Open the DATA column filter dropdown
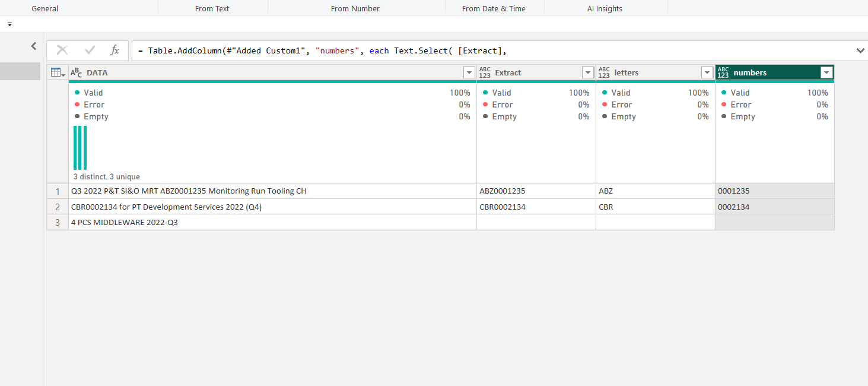This screenshot has width=868, height=386. (x=469, y=72)
